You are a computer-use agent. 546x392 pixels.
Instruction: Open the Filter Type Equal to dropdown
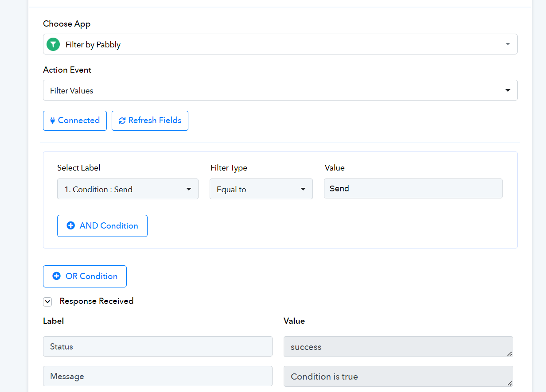(x=261, y=189)
